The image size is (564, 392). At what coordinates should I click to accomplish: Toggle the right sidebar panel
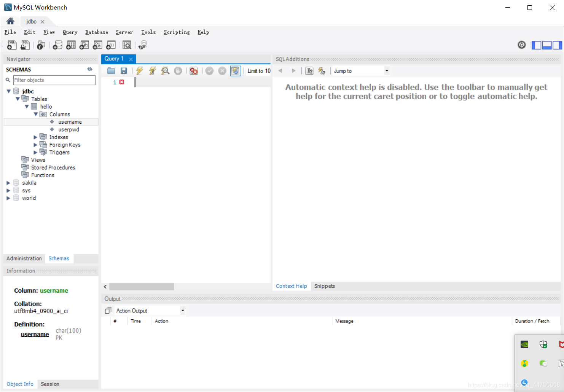557,45
